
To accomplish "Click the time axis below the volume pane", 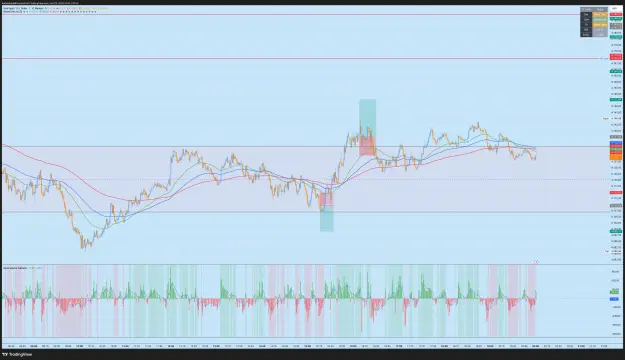I will (305, 346).
